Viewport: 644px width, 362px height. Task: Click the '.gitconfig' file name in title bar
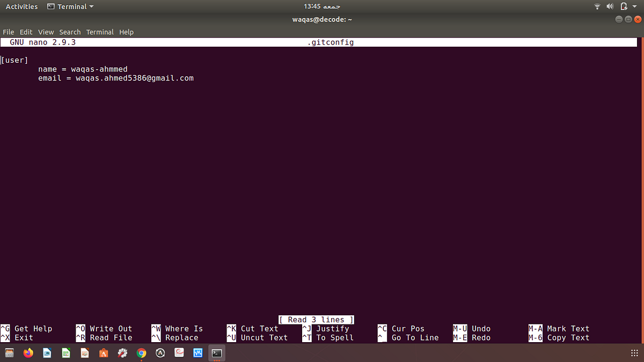(330, 42)
